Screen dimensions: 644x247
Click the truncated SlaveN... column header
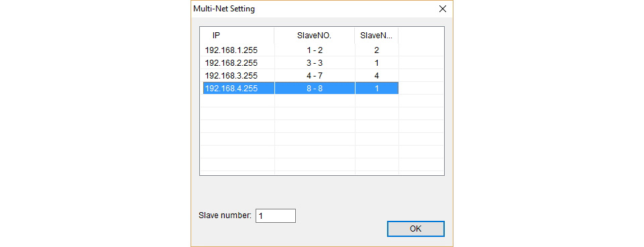coord(376,36)
